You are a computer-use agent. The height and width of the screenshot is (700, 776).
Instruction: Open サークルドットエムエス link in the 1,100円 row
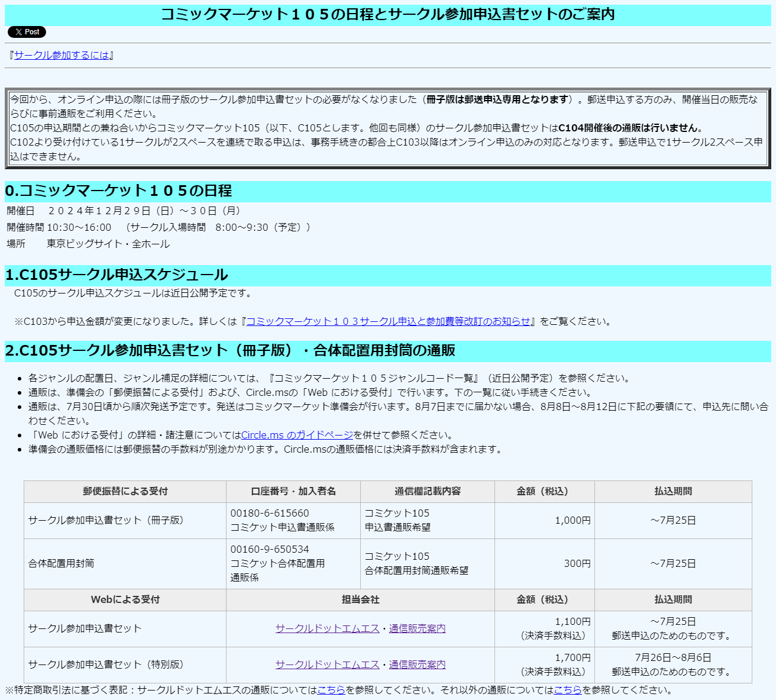pos(327,628)
